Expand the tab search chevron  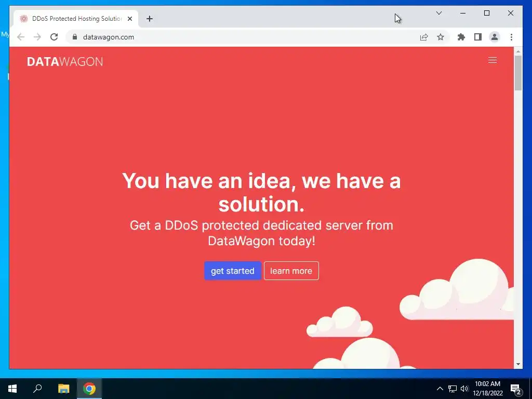click(438, 13)
